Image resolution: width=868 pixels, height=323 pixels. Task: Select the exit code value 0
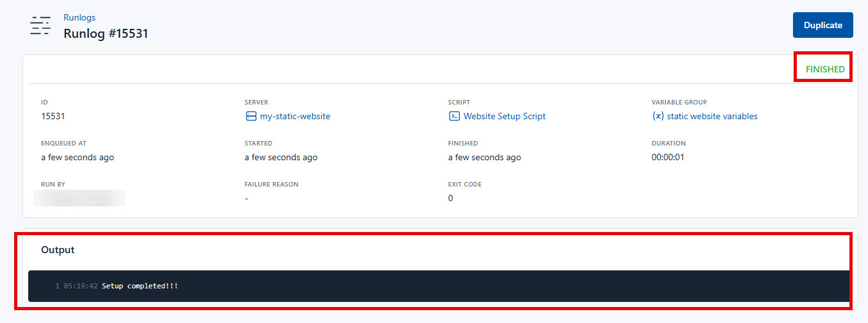point(451,198)
